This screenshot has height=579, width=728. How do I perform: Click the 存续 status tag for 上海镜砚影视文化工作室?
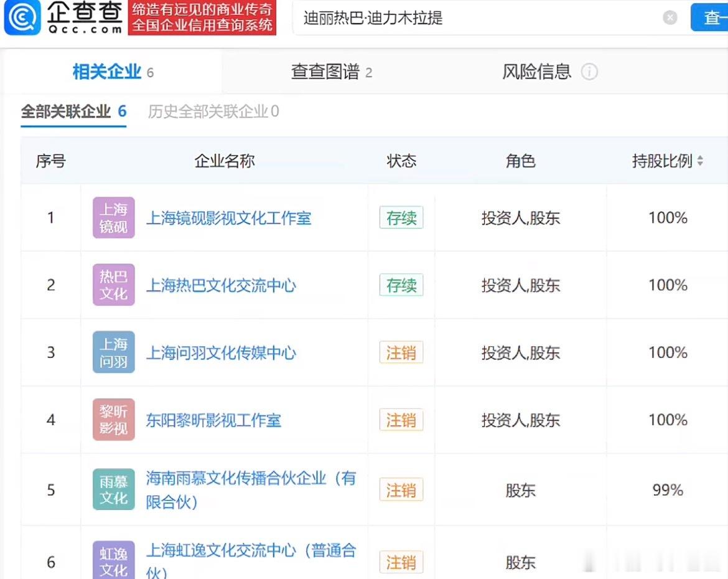(401, 217)
